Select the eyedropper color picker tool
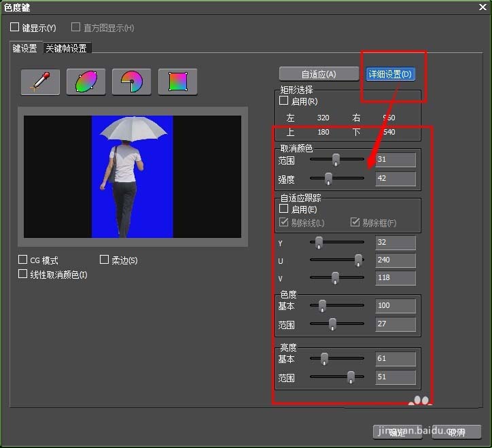The image size is (492, 448). click(40, 82)
